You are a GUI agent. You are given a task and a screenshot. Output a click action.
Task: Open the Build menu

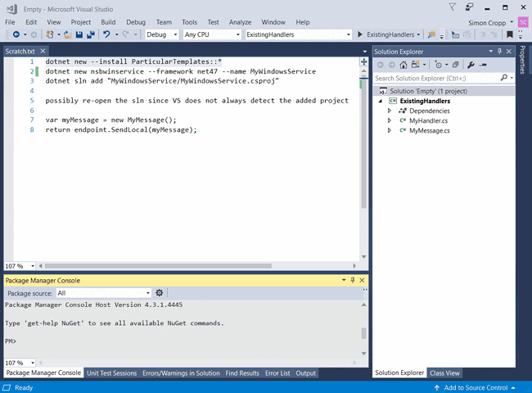108,22
